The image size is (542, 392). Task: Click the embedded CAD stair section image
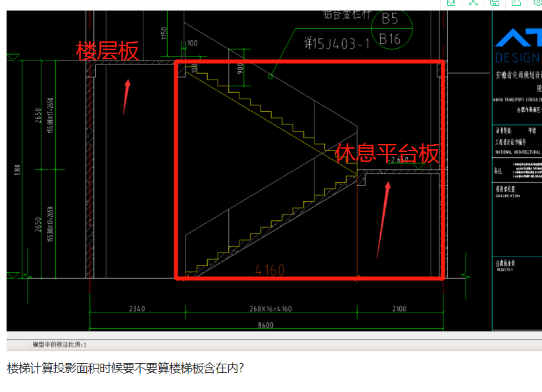(274, 171)
